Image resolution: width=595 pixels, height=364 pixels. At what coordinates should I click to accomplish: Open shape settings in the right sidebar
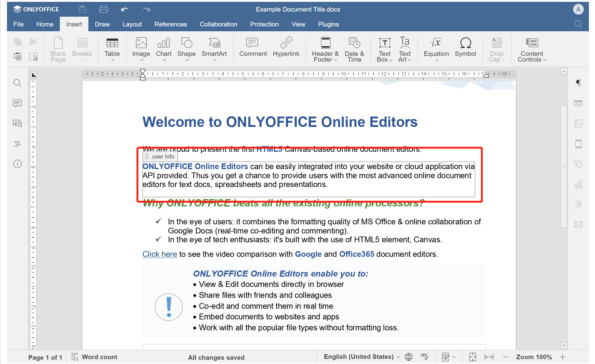(x=578, y=164)
